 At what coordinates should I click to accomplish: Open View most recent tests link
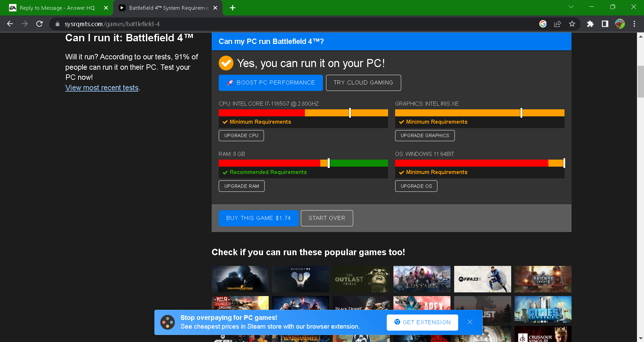pos(102,88)
